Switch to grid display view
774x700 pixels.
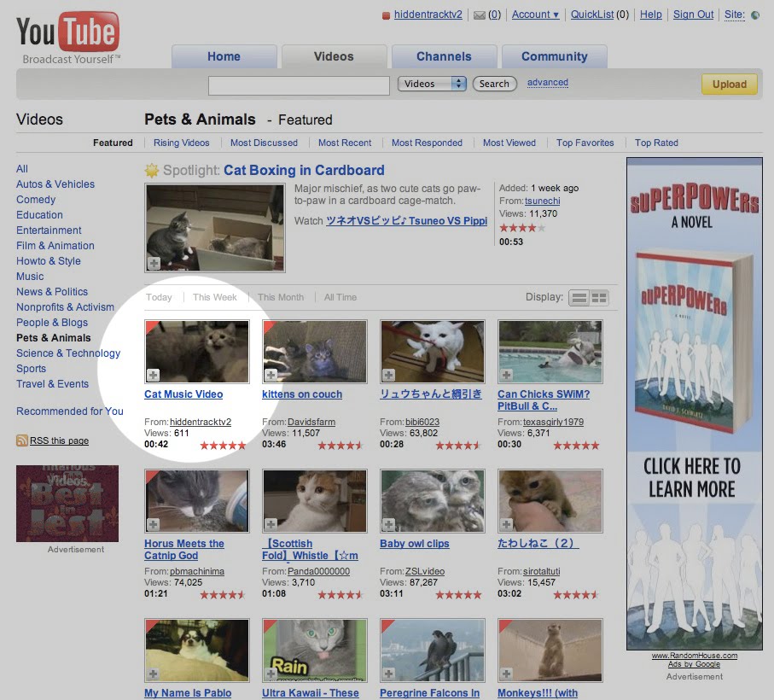599,298
